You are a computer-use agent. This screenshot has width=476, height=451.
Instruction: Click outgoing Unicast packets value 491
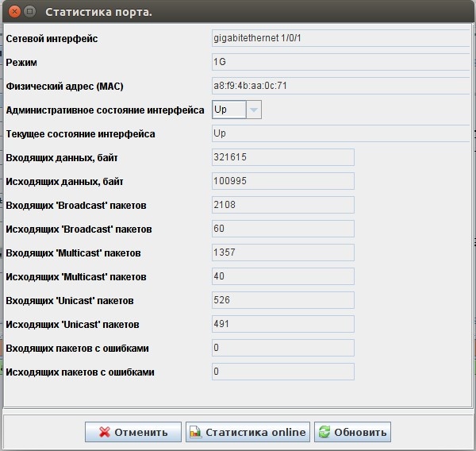[x=283, y=324]
